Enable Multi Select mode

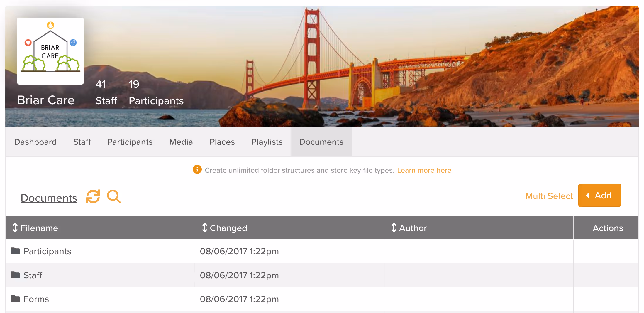(x=549, y=196)
